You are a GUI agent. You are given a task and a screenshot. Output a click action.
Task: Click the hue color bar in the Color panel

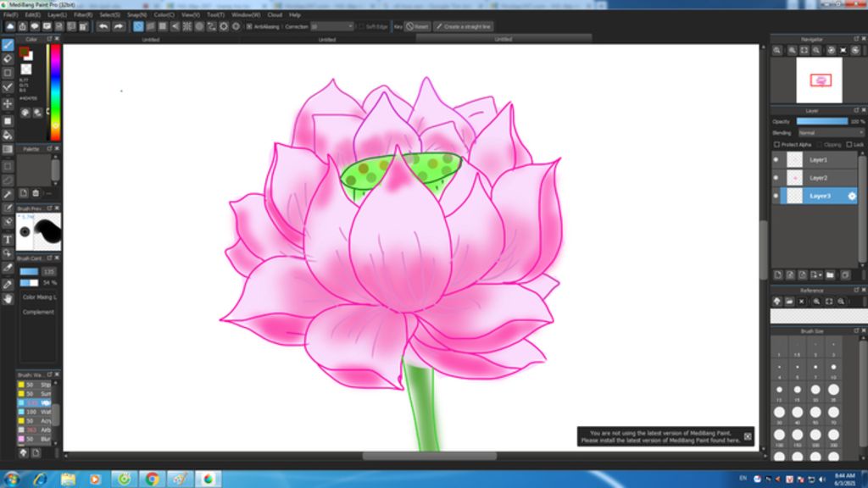[55, 91]
